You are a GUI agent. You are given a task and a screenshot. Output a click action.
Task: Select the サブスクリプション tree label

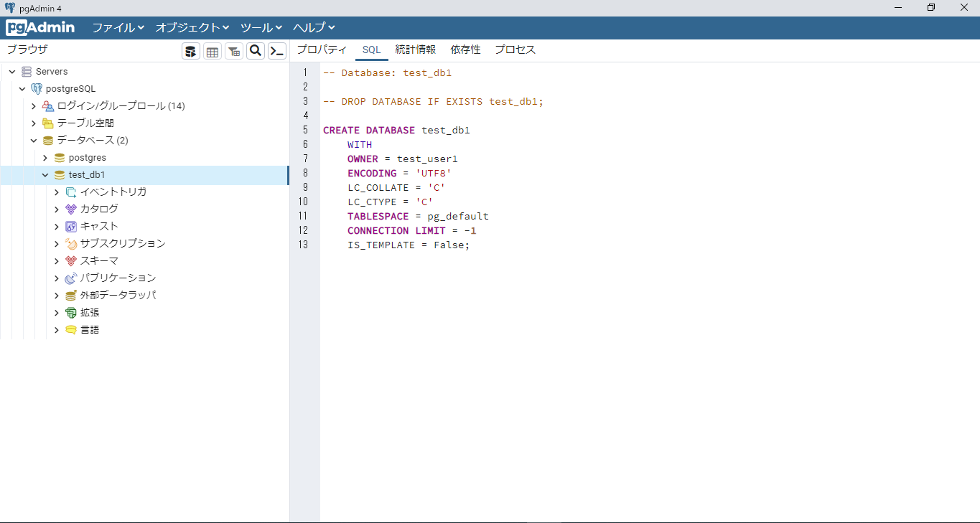123,244
